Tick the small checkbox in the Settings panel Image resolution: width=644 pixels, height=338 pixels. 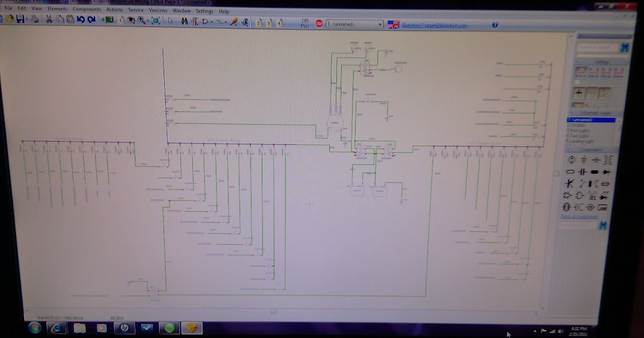tap(576, 82)
